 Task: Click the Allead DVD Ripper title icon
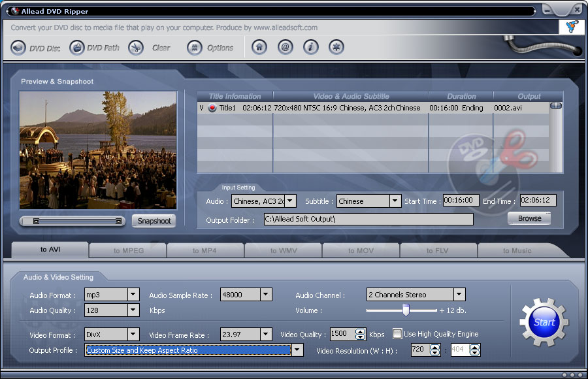pyautogui.click(x=15, y=11)
